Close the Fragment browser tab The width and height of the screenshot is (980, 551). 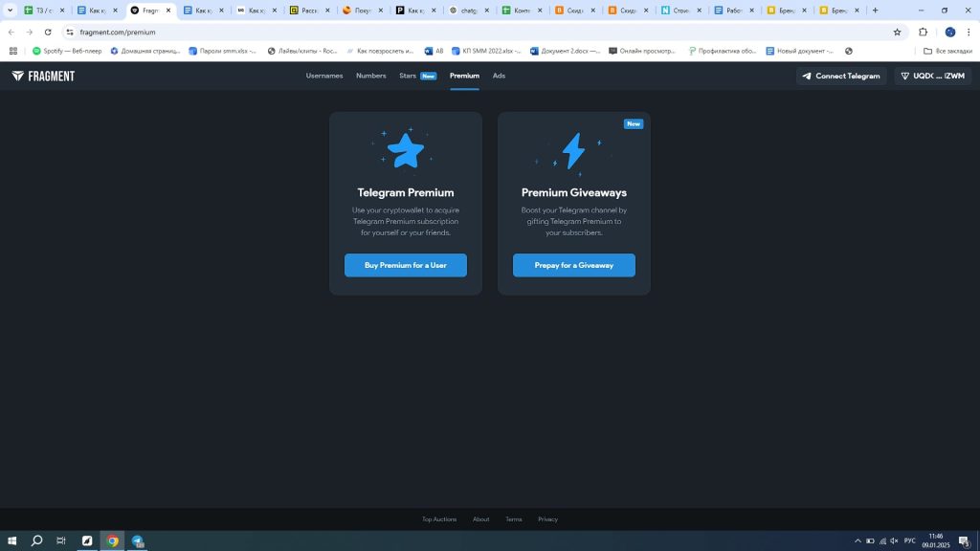168,10
